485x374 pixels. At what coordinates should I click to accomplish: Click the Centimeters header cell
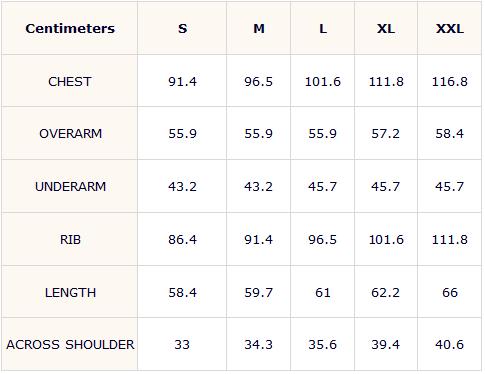coord(70,28)
